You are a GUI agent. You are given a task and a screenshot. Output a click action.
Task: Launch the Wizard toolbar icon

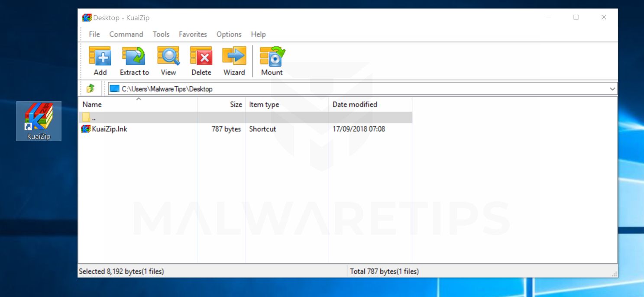tap(234, 56)
